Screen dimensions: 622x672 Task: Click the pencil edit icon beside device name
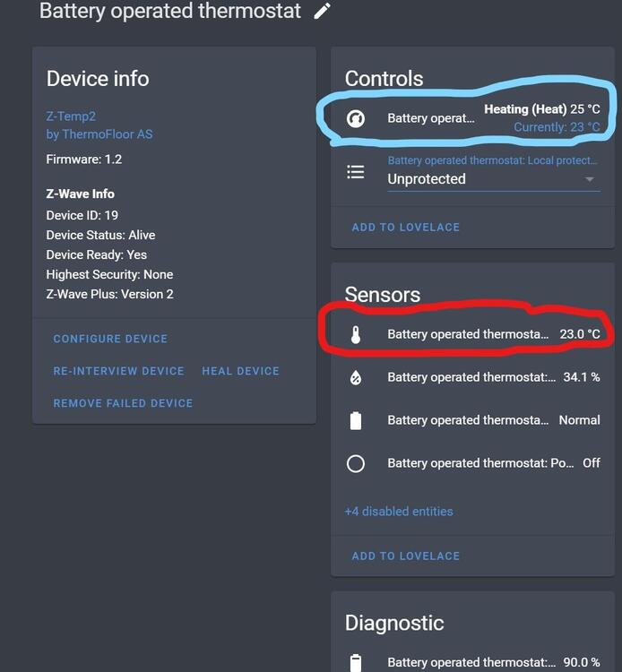323,12
